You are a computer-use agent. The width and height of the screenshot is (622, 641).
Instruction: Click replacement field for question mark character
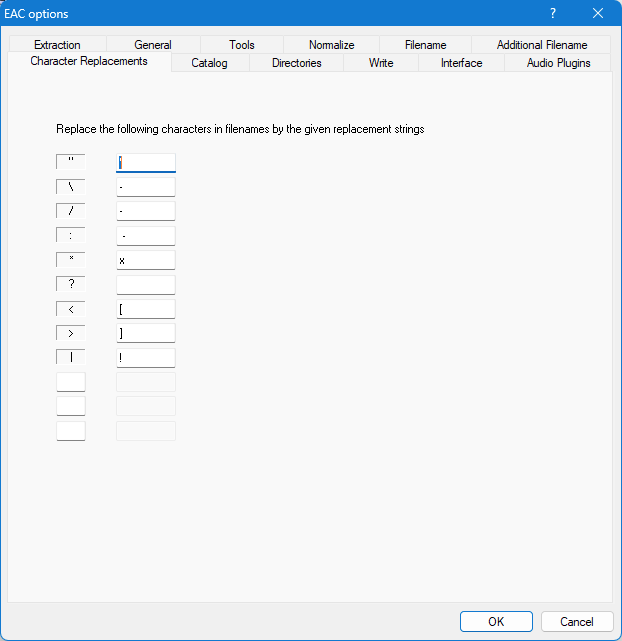pyautogui.click(x=146, y=285)
